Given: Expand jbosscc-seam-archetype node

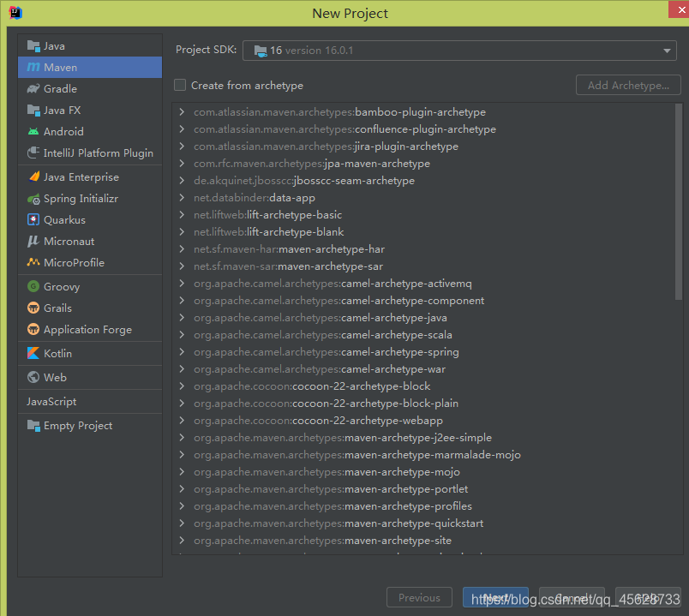Looking at the screenshot, I should [182, 181].
